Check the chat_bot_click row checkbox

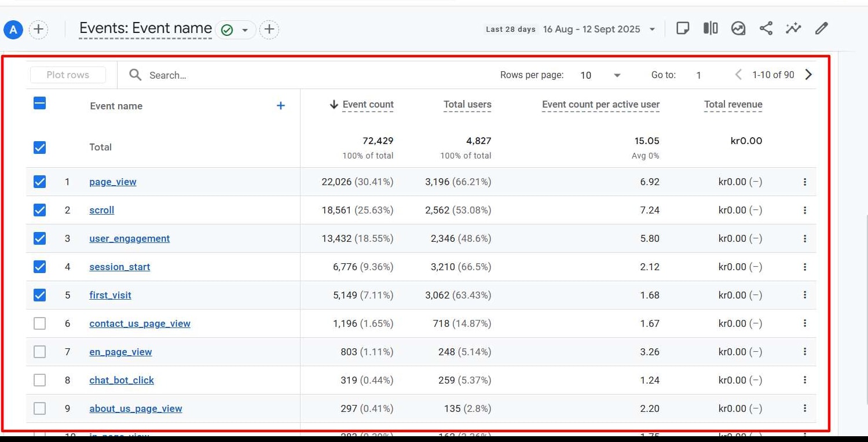tap(39, 380)
